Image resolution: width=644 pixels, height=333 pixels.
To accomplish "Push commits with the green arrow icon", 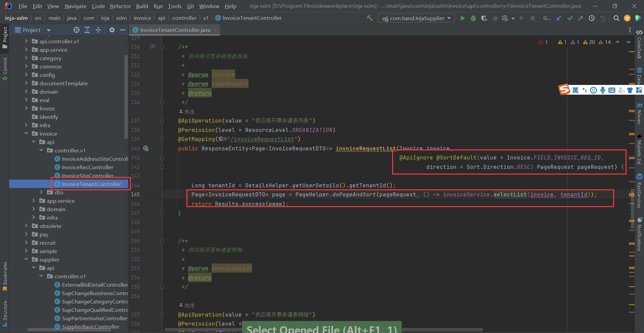I will click(x=581, y=18).
